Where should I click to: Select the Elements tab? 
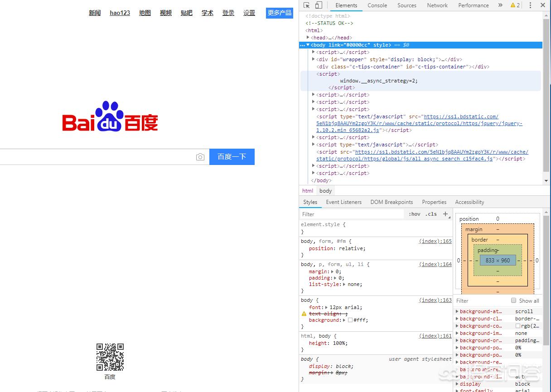pyautogui.click(x=346, y=5)
